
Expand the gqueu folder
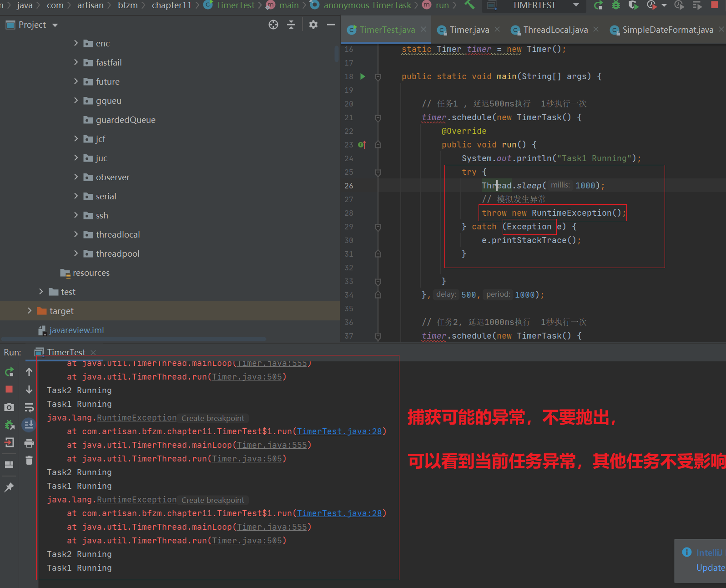click(76, 100)
